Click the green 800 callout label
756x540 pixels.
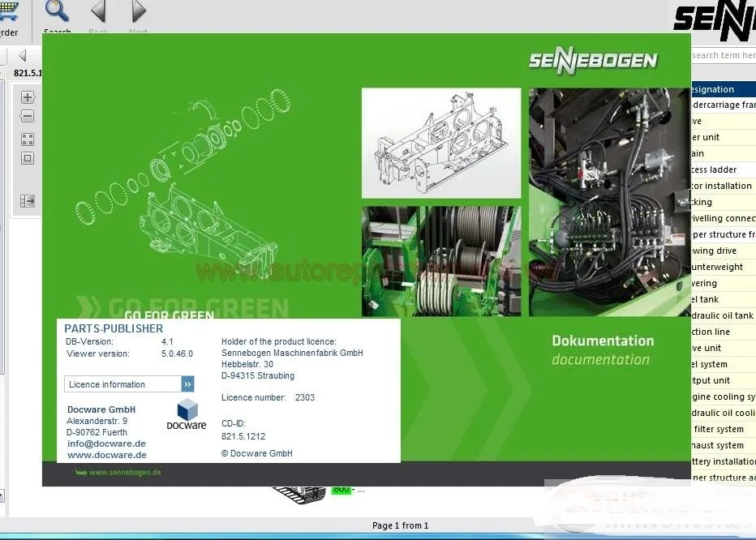[x=341, y=490]
